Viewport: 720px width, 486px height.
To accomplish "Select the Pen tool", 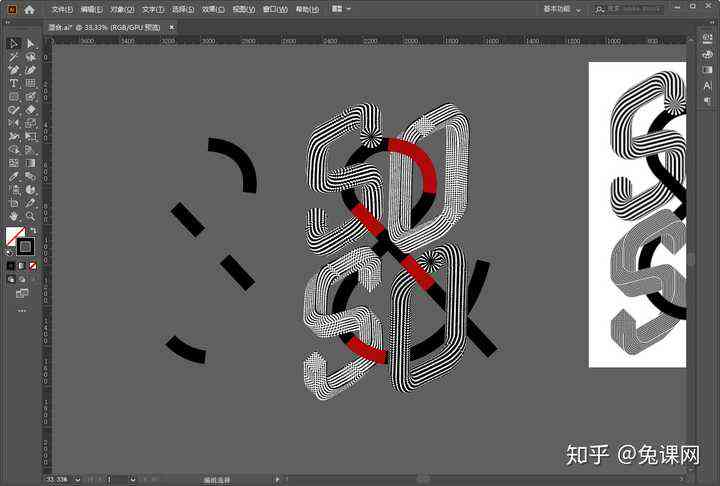I will click(13, 70).
